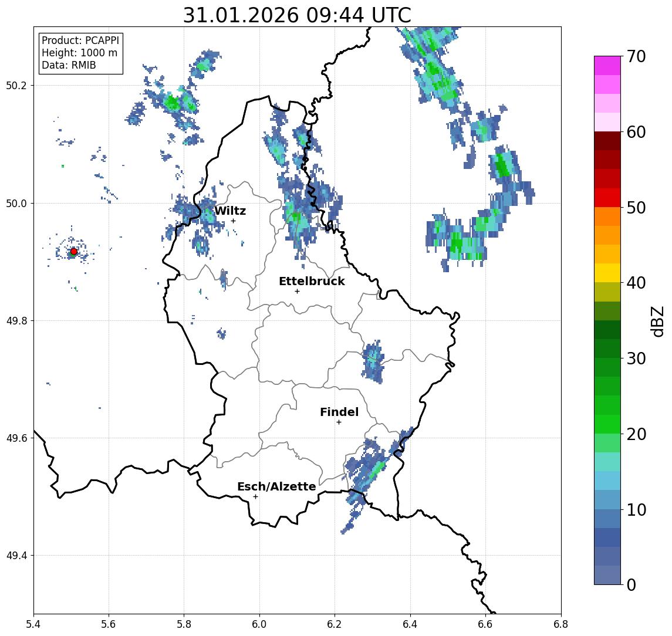Click the dark green colorbar segment above 30
The height and width of the screenshot is (636, 672).
pyautogui.click(x=607, y=349)
